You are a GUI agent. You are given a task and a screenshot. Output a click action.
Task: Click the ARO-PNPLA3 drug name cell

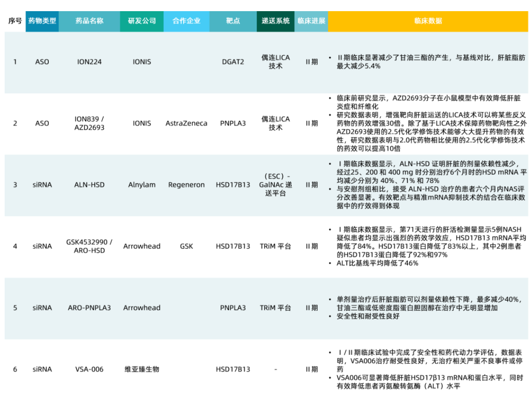coord(89,308)
